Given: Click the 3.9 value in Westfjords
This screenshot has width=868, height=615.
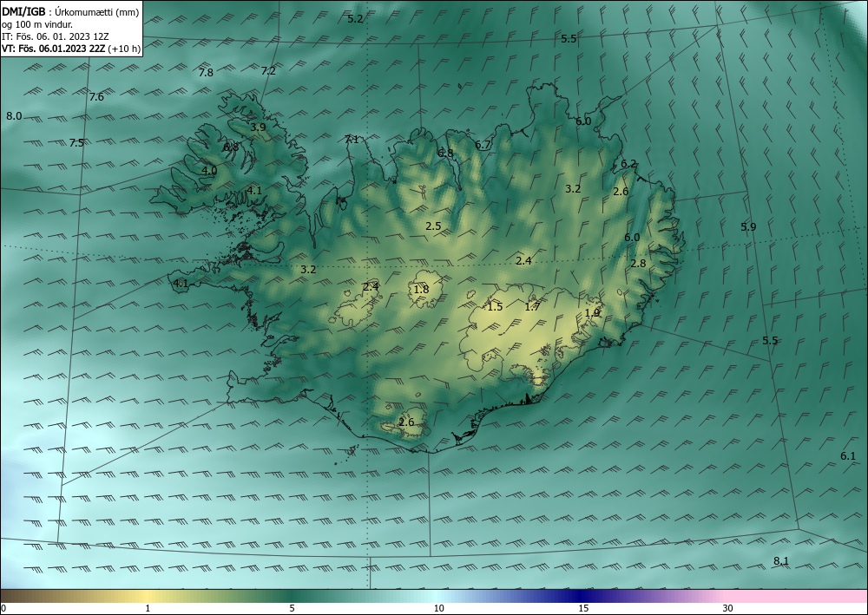Looking at the screenshot, I should 258,128.
